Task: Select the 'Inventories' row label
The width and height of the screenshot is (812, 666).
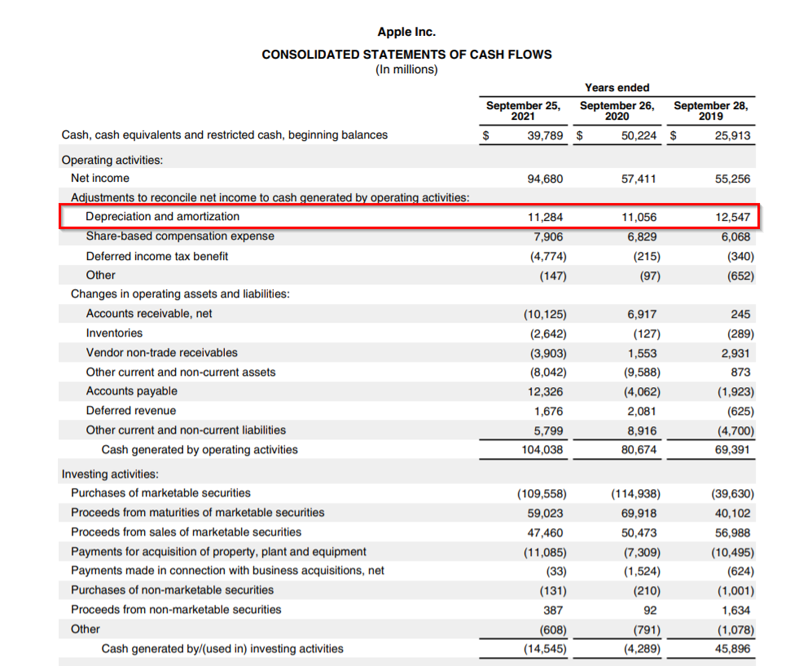Action: [x=114, y=333]
